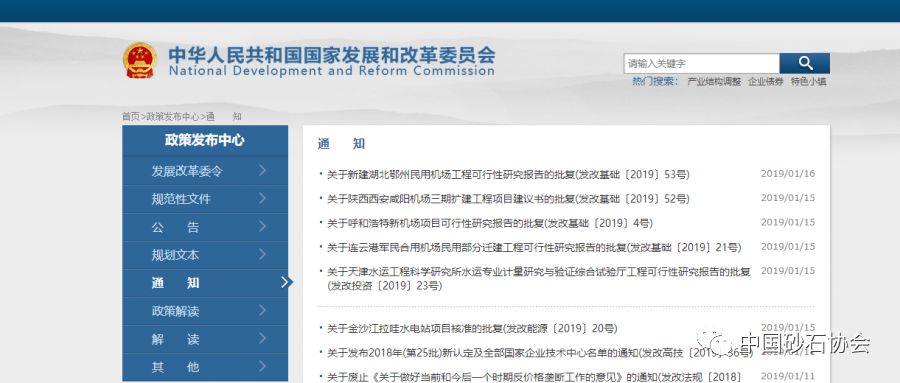The height and width of the screenshot is (383, 900).
Task: Click hot search link 企业债券
Action: 766,82
